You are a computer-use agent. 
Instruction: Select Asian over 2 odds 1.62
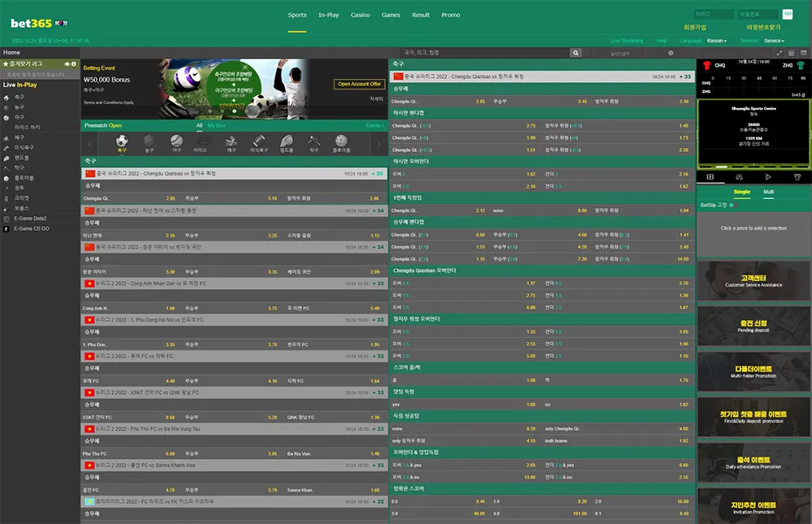(x=531, y=174)
